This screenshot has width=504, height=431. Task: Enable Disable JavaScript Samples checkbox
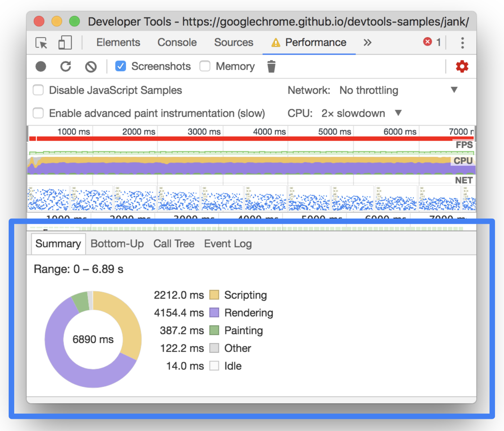38,90
